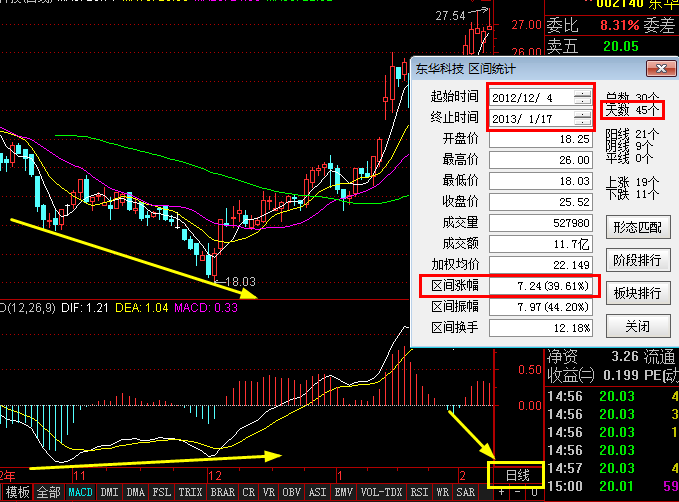Increase 终止时间 with its up arrow

point(582,114)
